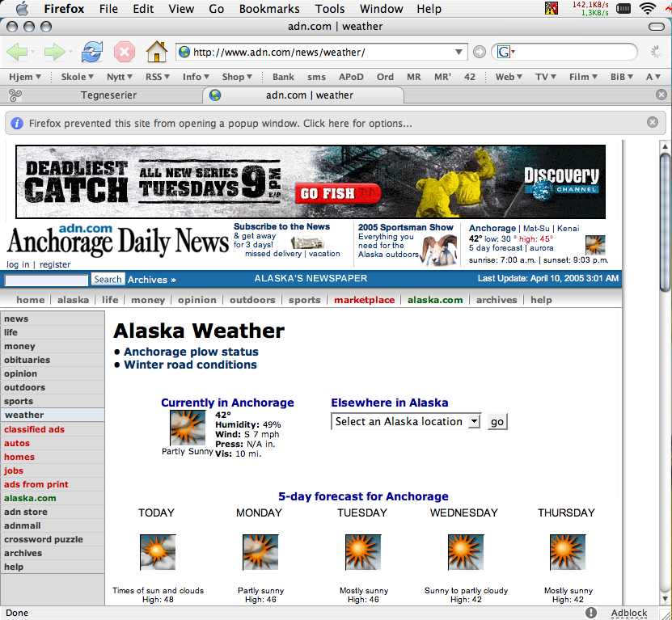Click the header weather icon near Anchorage temps
This screenshot has width=672, height=620.
click(x=595, y=245)
